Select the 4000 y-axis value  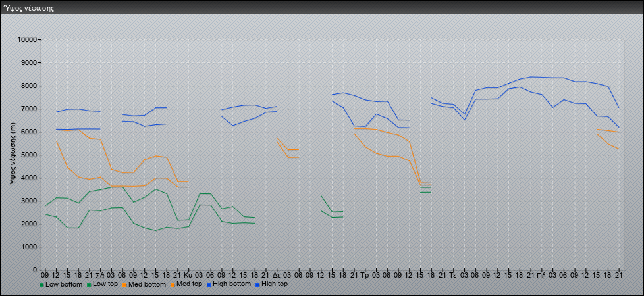pos(28,178)
